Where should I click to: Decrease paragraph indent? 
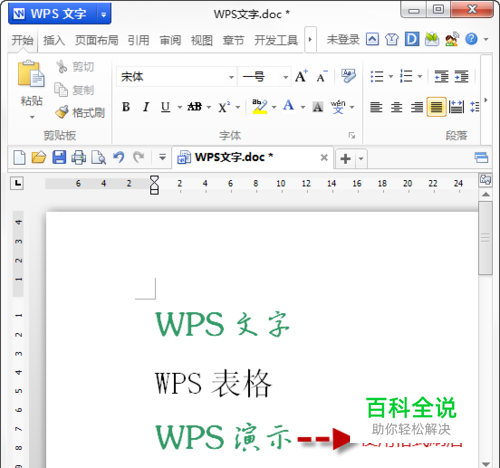pos(441,76)
